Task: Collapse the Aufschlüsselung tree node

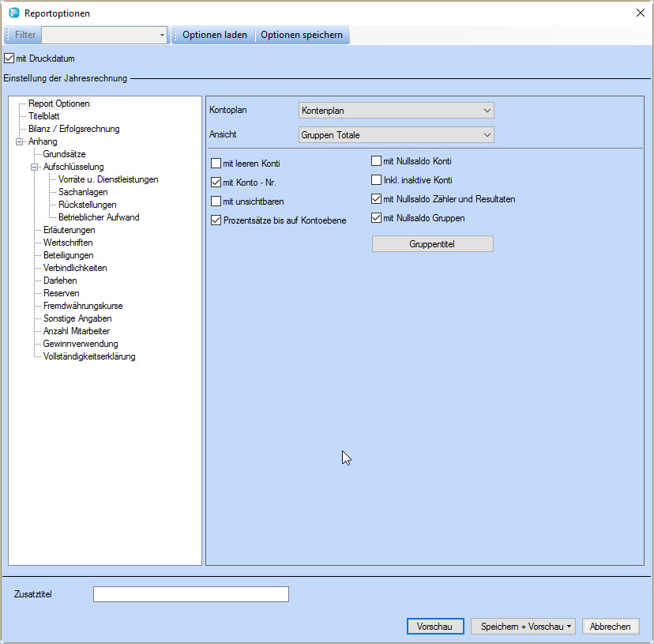Action: pyautogui.click(x=34, y=167)
